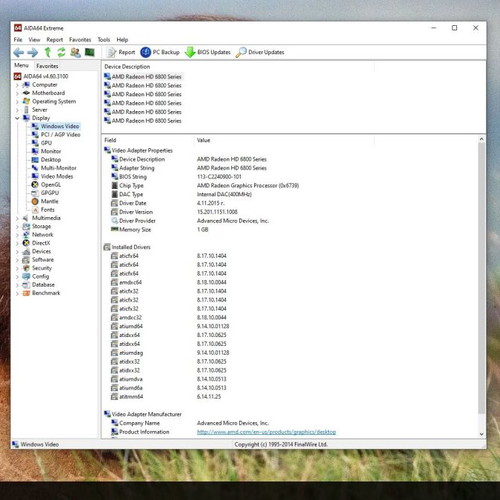Open the Tools menu
The width and height of the screenshot is (500, 500).
pos(104,40)
